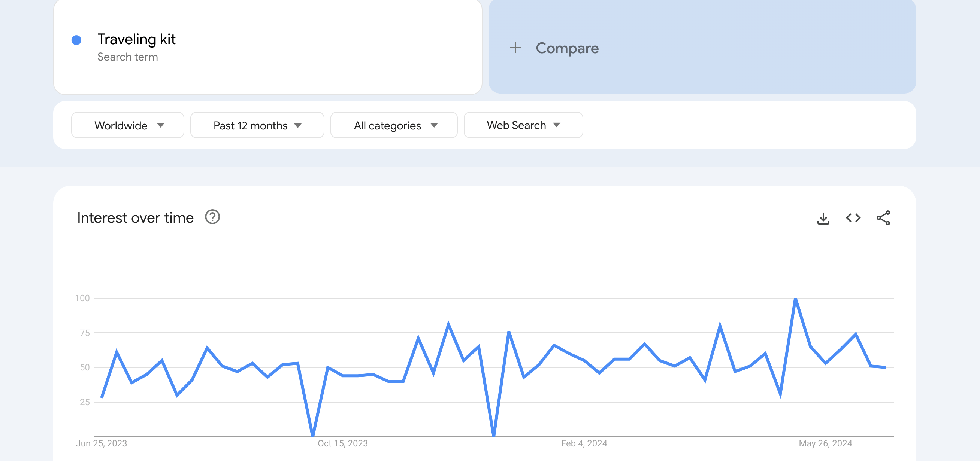Click the plus icon in the Compare box

[x=515, y=48]
